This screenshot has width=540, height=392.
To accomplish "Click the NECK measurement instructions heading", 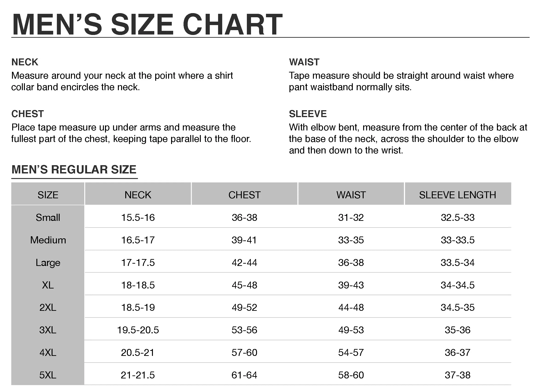I will (25, 62).
